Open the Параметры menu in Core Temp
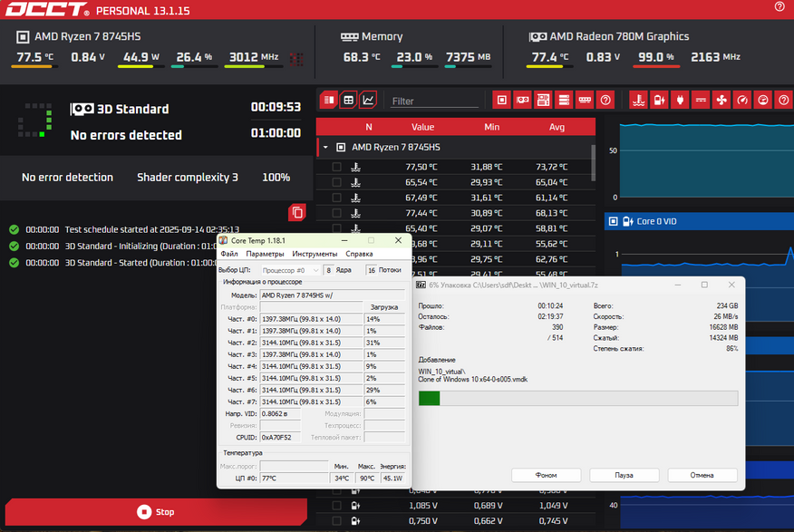Viewport: 794px width, 532px height. pos(265,254)
